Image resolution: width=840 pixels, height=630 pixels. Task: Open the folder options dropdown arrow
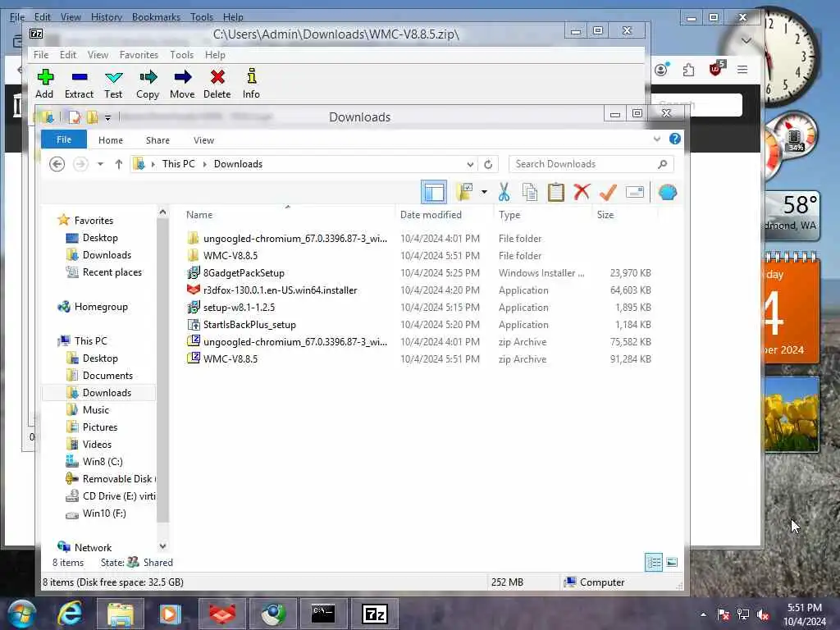click(x=484, y=192)
